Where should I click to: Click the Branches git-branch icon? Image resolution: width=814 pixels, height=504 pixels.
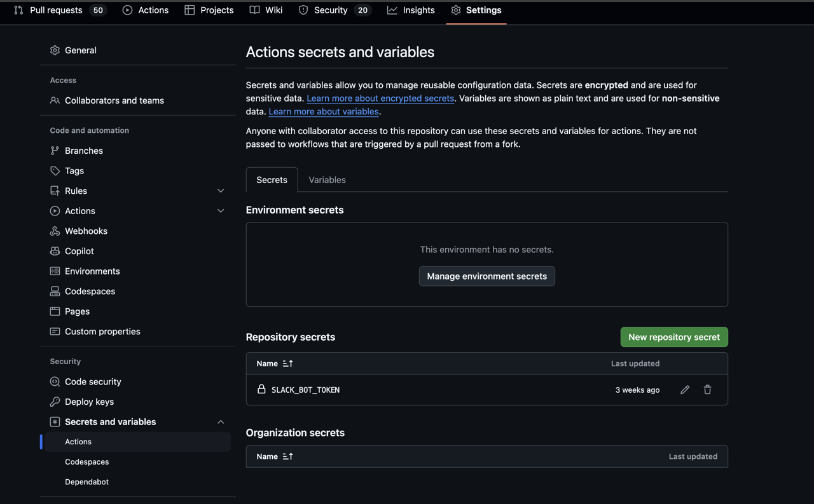[55, 151]
